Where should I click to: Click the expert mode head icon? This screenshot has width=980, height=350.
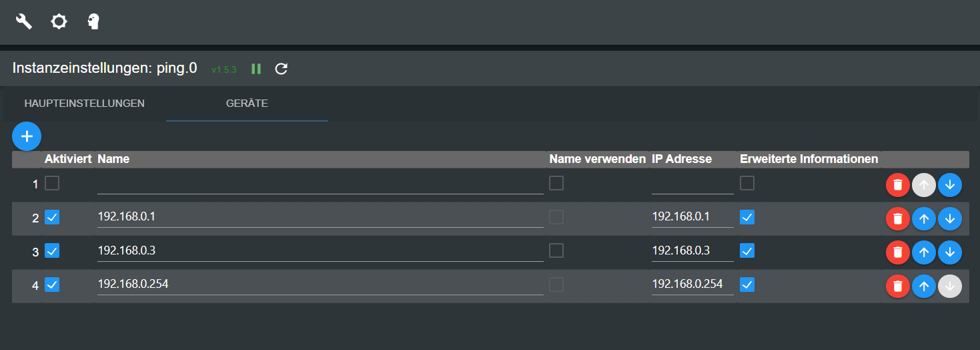click(94, 22)
